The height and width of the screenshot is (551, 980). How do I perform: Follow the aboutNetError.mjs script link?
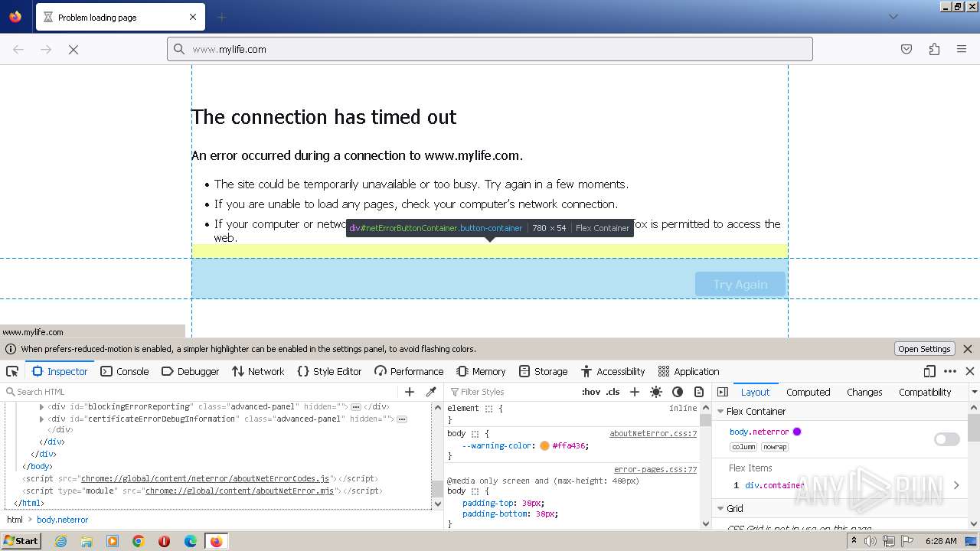240,491
